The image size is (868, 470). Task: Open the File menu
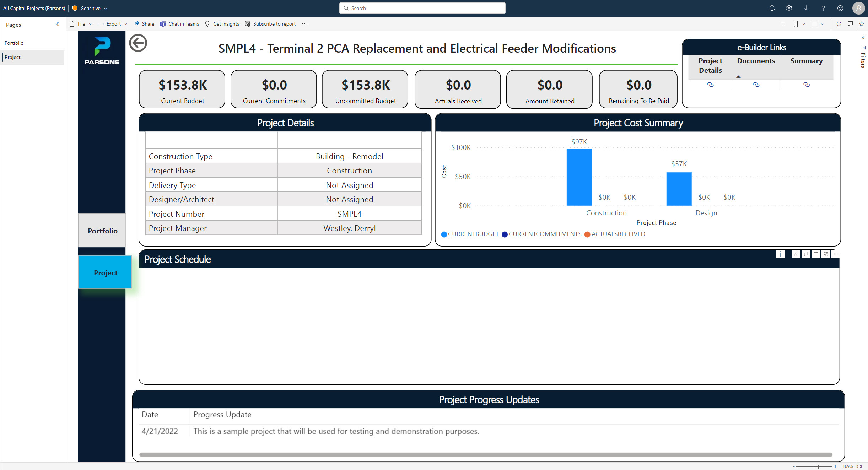pyautogui.click(x=81, y=24)
